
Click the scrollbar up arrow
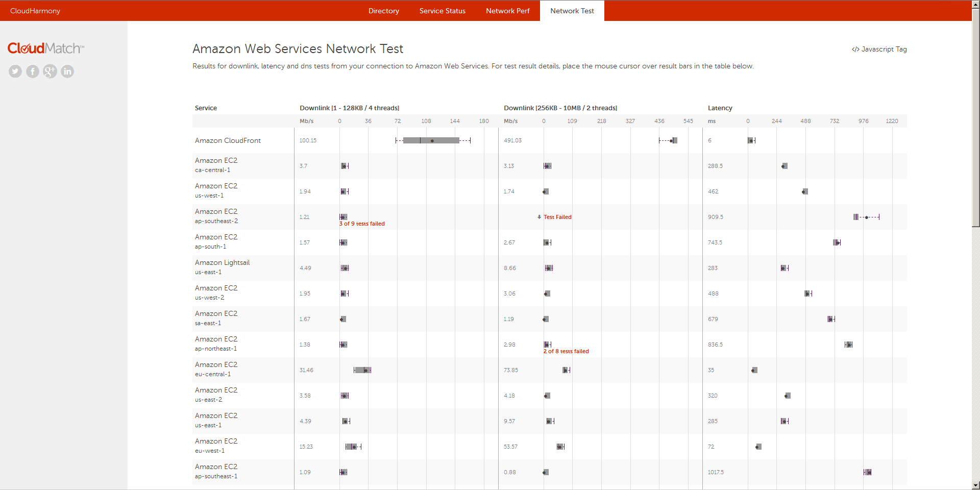tap(975, 4)
